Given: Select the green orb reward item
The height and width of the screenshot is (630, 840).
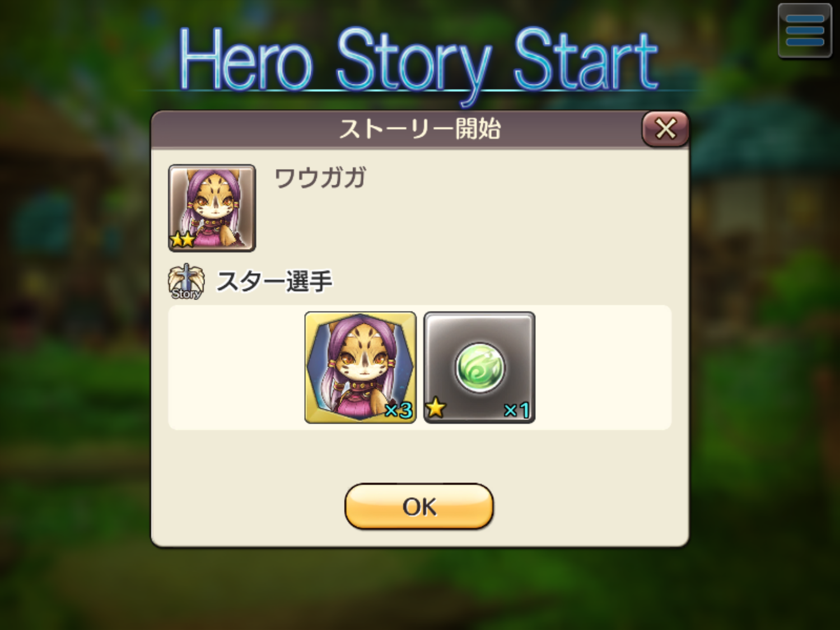Looking at the screenshot, I should (479, 367).
